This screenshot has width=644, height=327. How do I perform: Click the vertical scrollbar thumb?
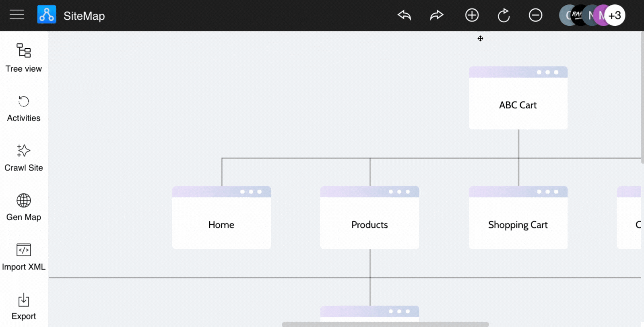coord(642,97)
